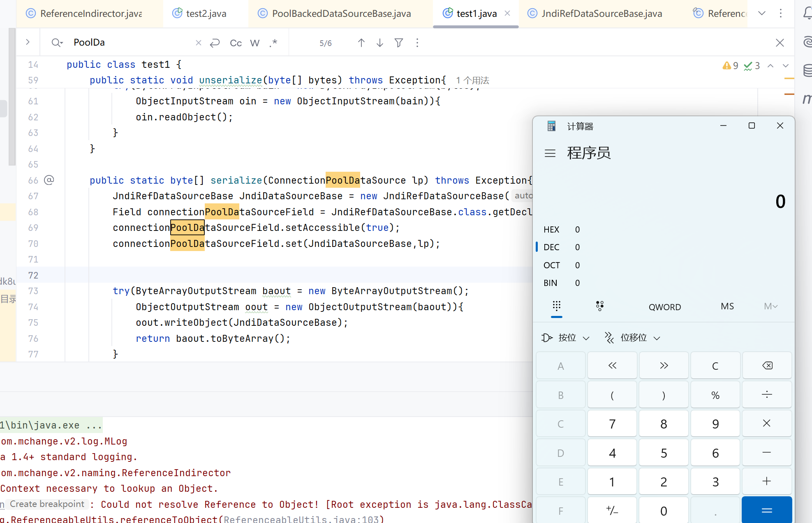Go to previous search occurrence

(361, 43)
